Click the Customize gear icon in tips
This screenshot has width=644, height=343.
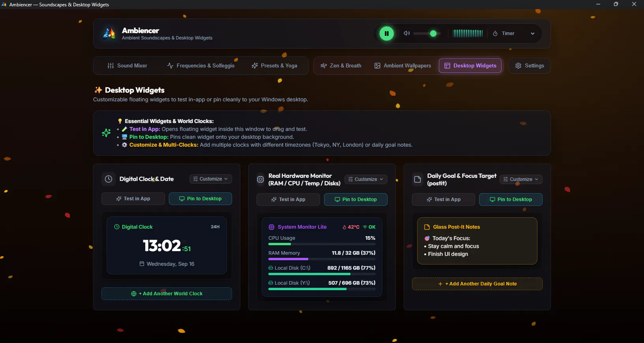pyautogui.click(x=124, y=145)
